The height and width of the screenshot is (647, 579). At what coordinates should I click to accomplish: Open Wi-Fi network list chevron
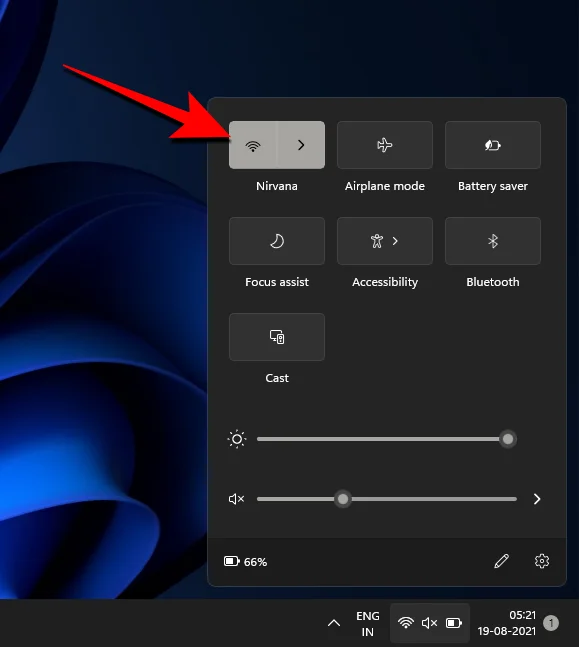301,145
